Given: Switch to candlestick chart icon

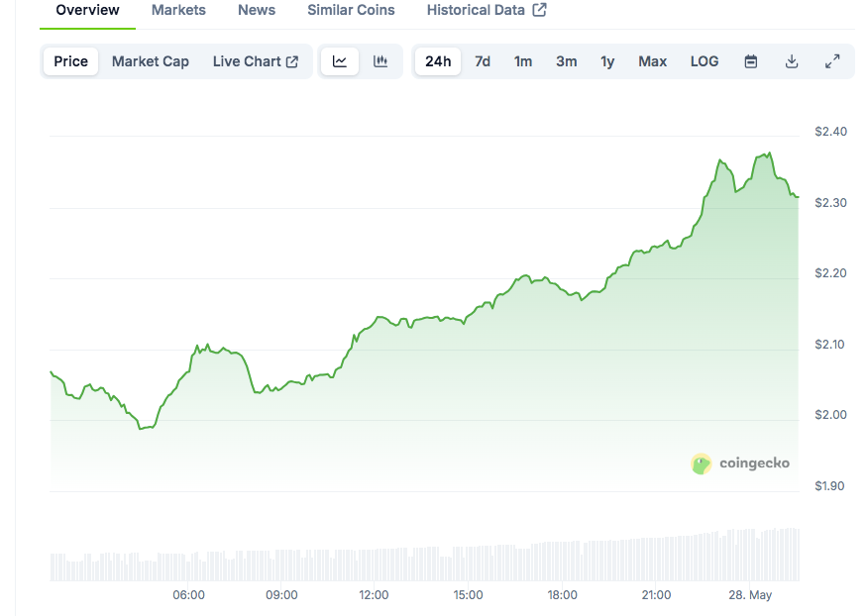Looking at the screenshot, I should [x=380, y=61].
